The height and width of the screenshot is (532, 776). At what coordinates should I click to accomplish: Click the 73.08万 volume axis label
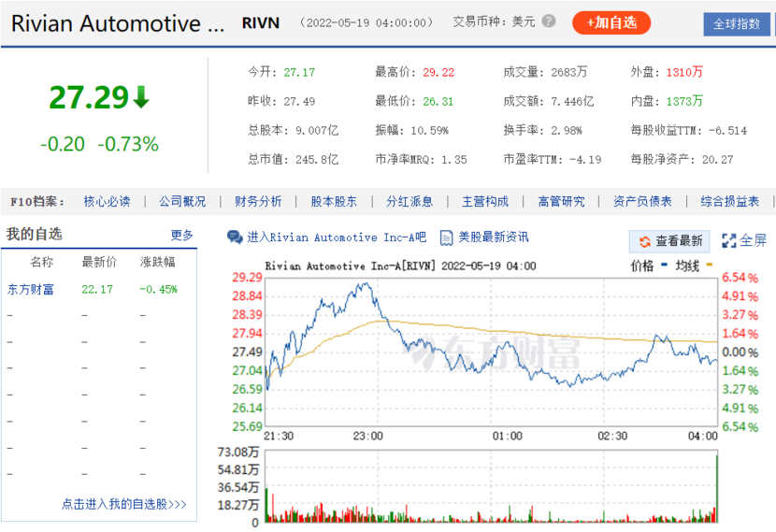[x=238, y=453]
